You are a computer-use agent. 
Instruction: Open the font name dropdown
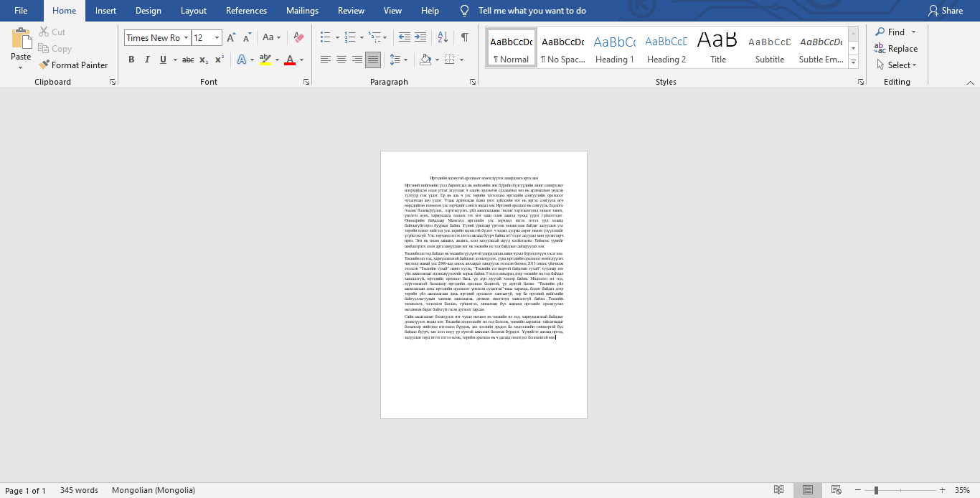[187, 38]
